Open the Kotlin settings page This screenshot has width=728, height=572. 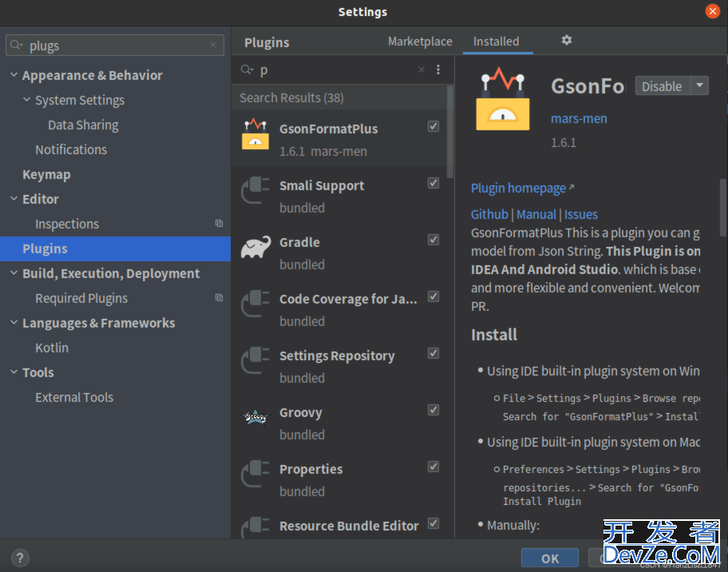(x=52, y=348)
